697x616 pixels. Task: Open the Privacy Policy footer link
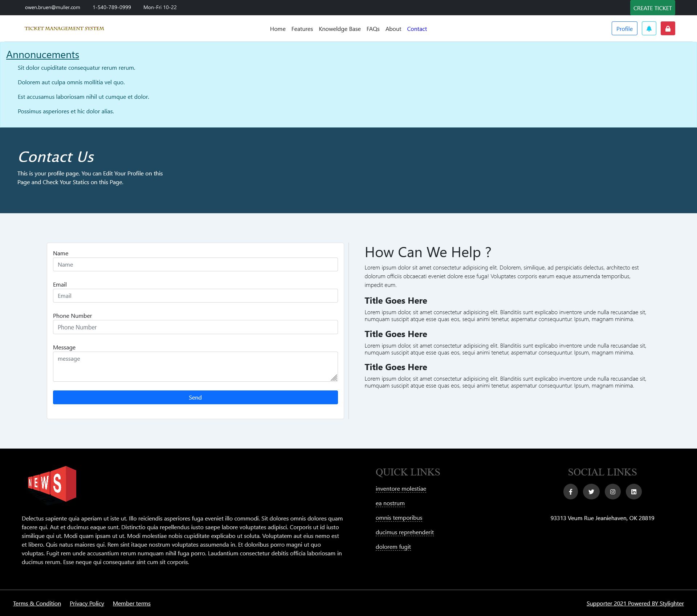point(87,603)
